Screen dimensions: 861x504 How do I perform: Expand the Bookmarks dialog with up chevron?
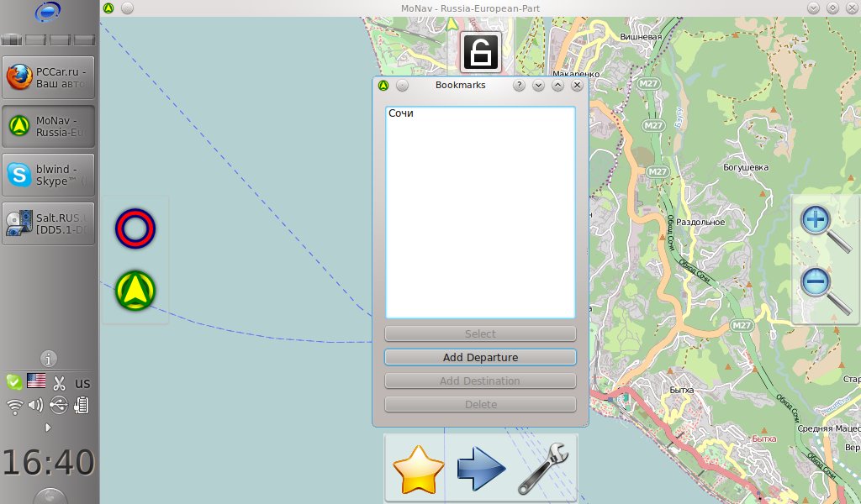557,85
